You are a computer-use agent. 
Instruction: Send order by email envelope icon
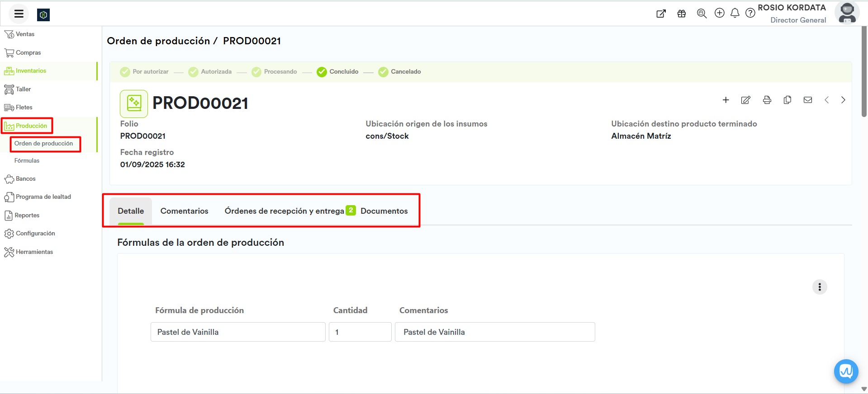coord(808,100)
